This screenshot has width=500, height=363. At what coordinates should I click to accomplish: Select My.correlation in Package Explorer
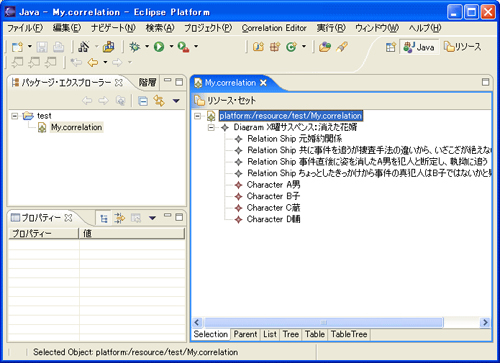pyautogui.click(x=76, y=127)
